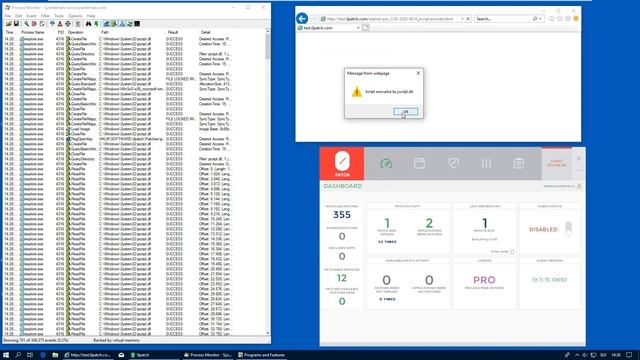Close the Message from webpage dialog
Viewport: 640px width, 360px height.
point(418,73)
